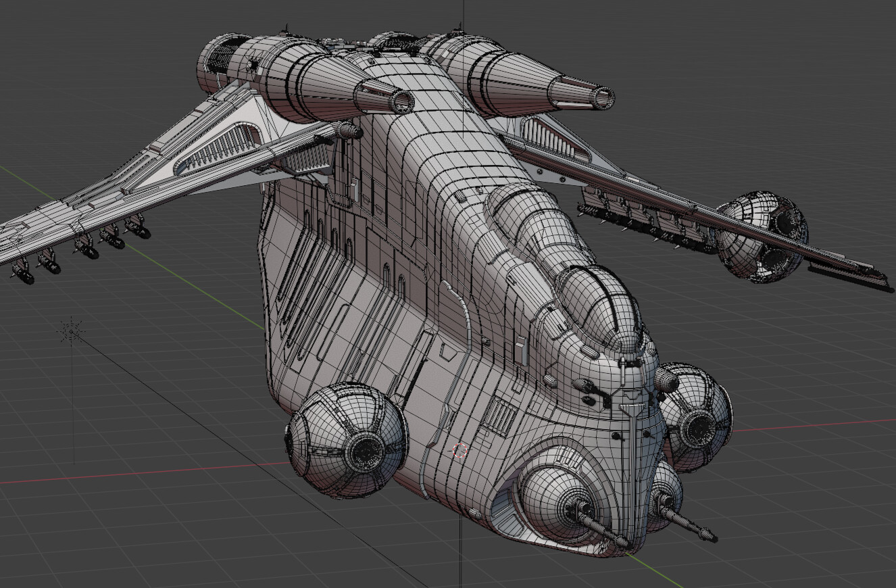This screenshot has width=896, height=588.
Task: Click the 3D cursor crosshair marker
Action: (x=459, y=449)
